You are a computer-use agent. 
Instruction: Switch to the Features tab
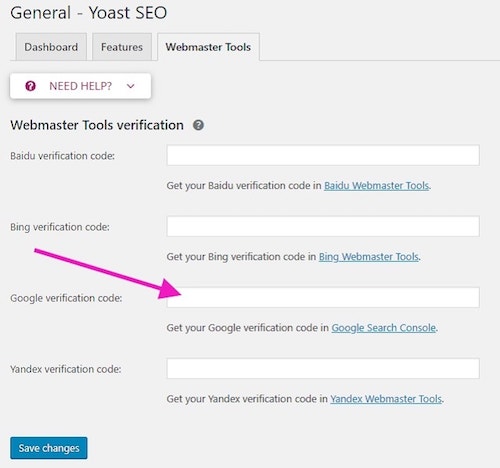point(122,47)
